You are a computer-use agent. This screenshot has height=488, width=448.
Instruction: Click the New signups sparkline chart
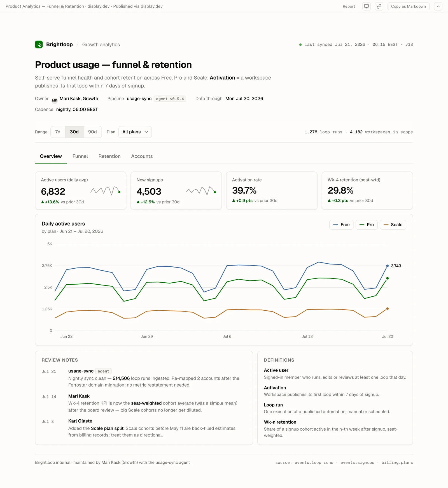pyautogui.click(x=201, y=191)
